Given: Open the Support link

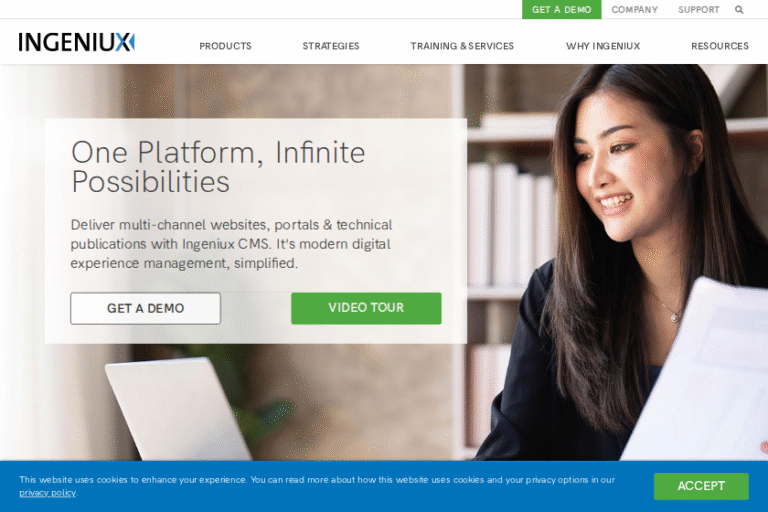Looking at the screenshot, I should pyautogui.click(x=698, y=9).
